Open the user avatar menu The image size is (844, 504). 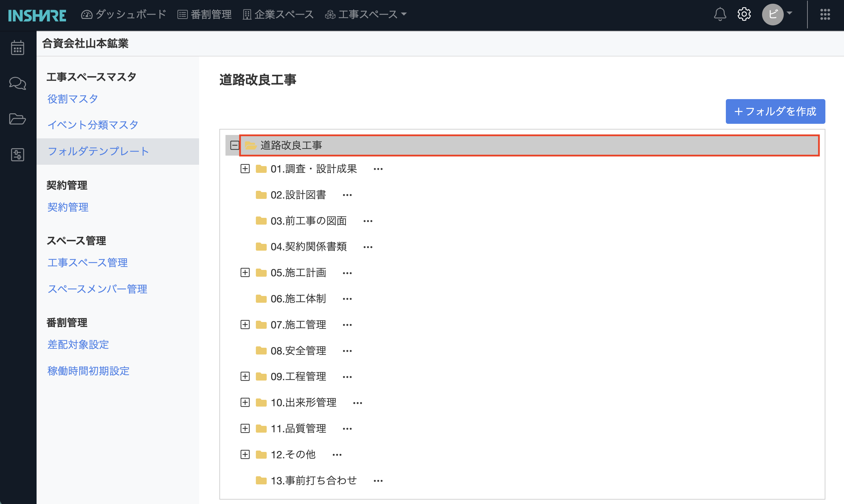coord(777,14)
